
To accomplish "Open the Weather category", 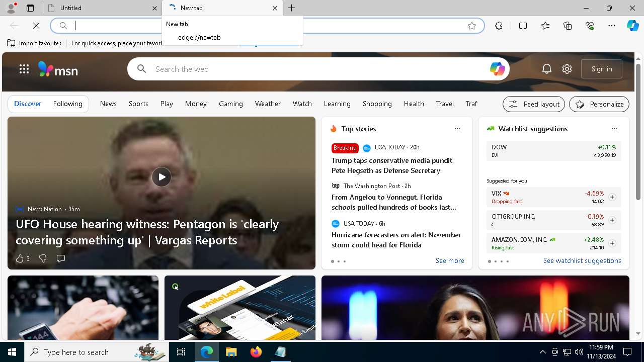I will click(268, 104).
